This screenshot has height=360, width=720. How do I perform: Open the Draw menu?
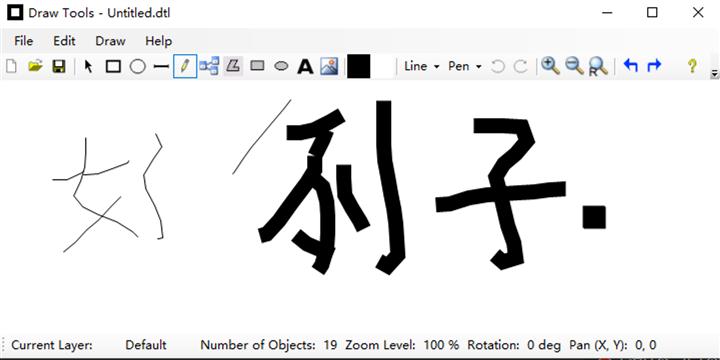tap(110, 41)
